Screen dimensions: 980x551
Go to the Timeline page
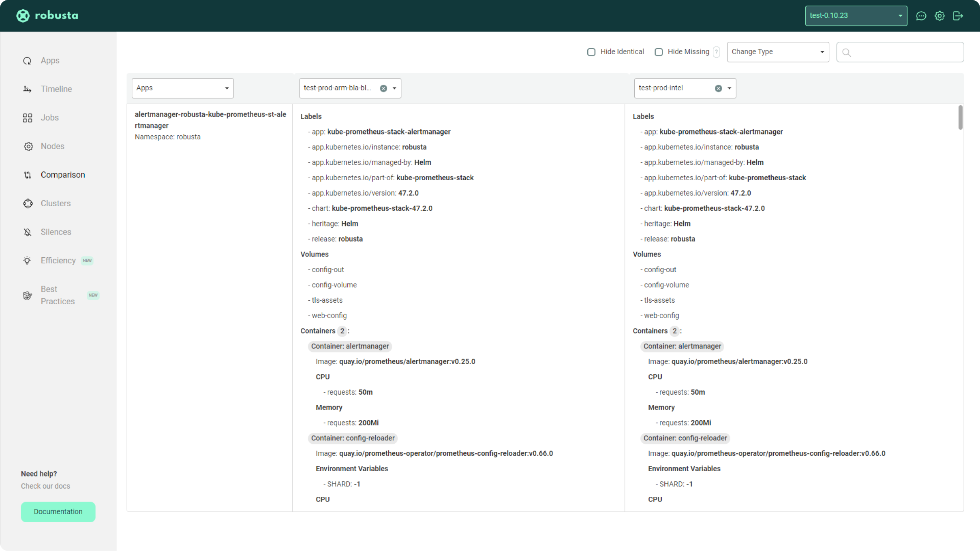click(x=56, y=89)
